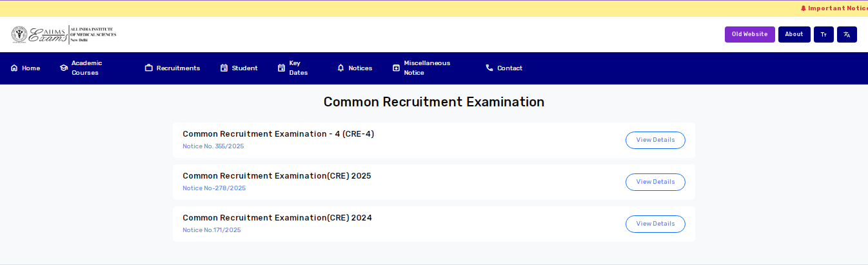
Task: Click Common Recruitment Examination - 4 (CRE-4) title
Action: click(x=278, y=134)
